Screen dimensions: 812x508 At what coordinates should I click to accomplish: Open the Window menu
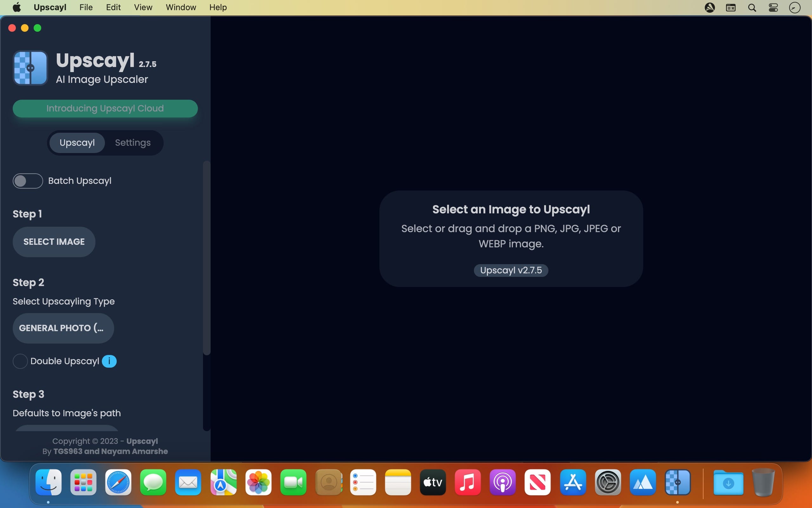point(181,7)
